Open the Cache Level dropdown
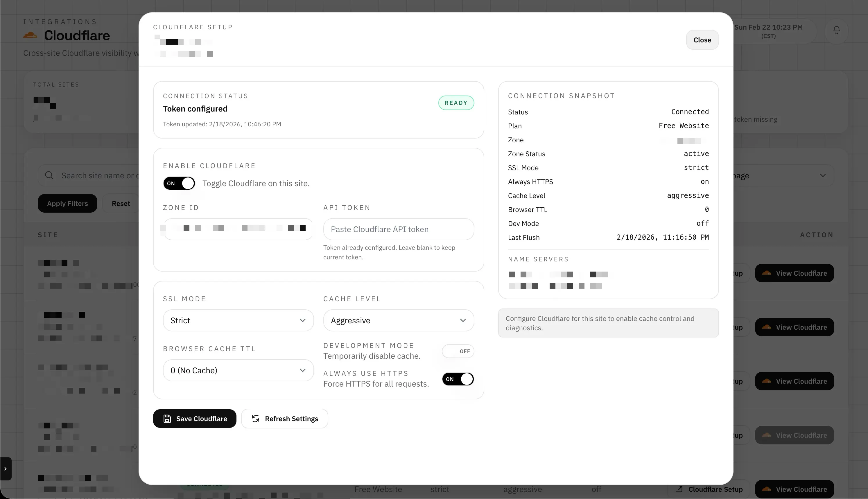Image resolution: width=868 pixels, height=499 pixels. (399, 320)
